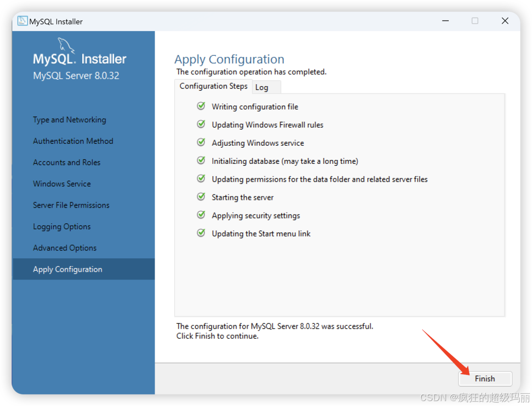532x406 pixels.
Task: Click the Finish button
Action: coord(485,378)
